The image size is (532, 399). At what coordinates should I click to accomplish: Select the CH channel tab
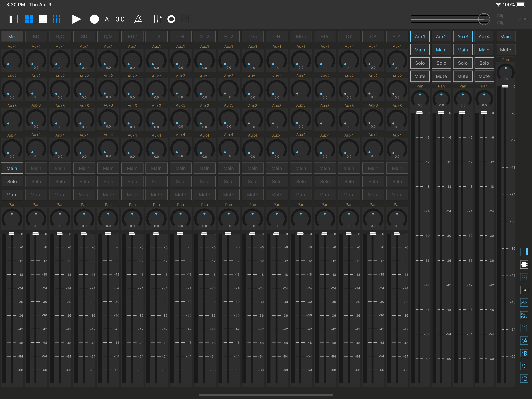pyautogui.click(x=181, y=37)
